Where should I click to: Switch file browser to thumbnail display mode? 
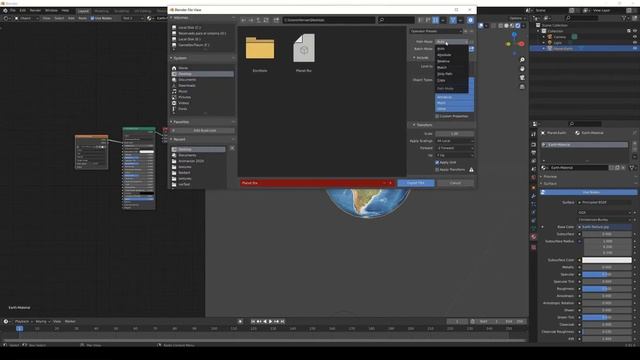(436, 20)
